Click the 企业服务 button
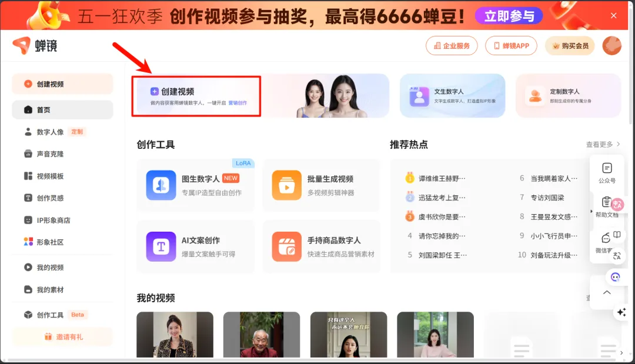This screenshot has width=635, height=364. click(452, 46)
